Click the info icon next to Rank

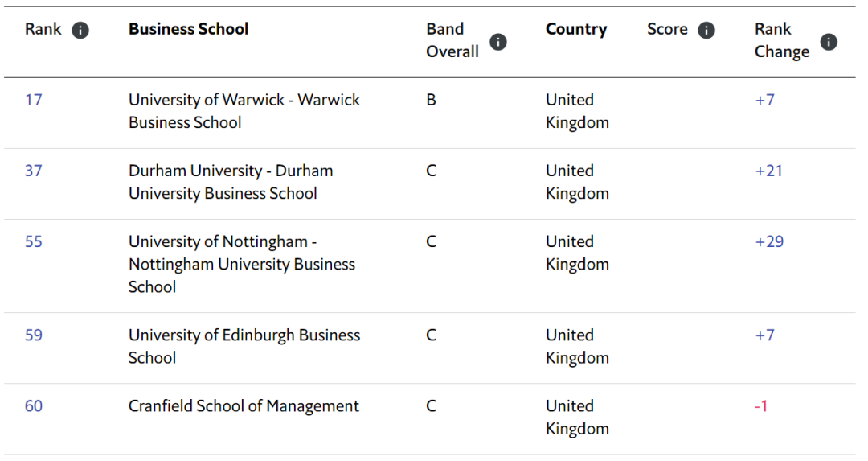(80, 31)
